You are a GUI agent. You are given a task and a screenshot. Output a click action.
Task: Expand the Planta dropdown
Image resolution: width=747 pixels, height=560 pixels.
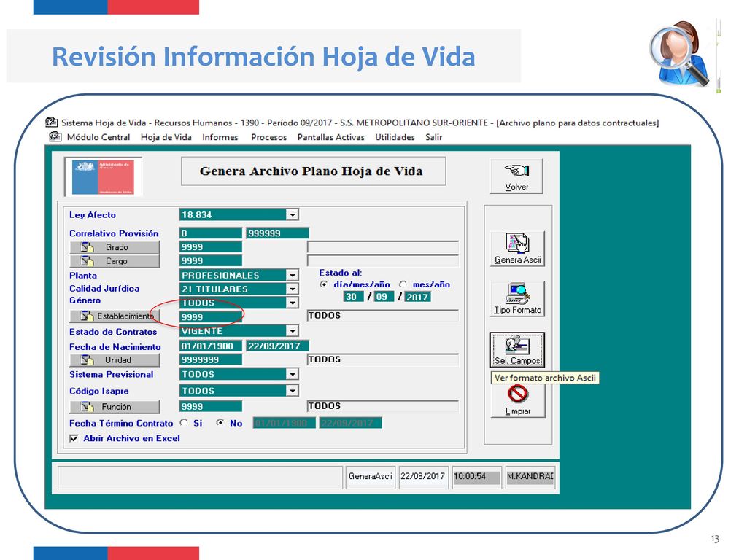(x=292, y=275)
